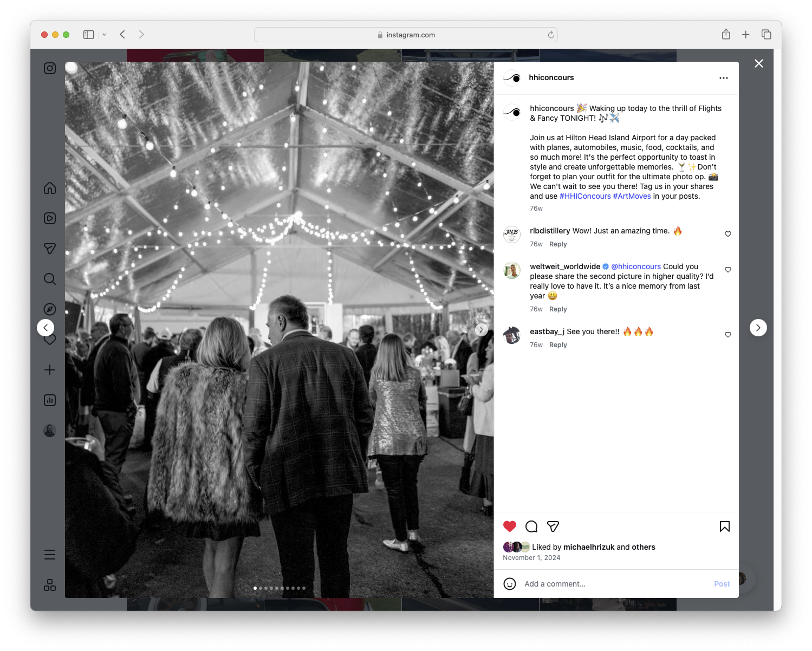Viewport: 812px width, 651px height.
Task: Open the Search icon in sidebar
Action: pyautogui.click(x=49, y=279)
